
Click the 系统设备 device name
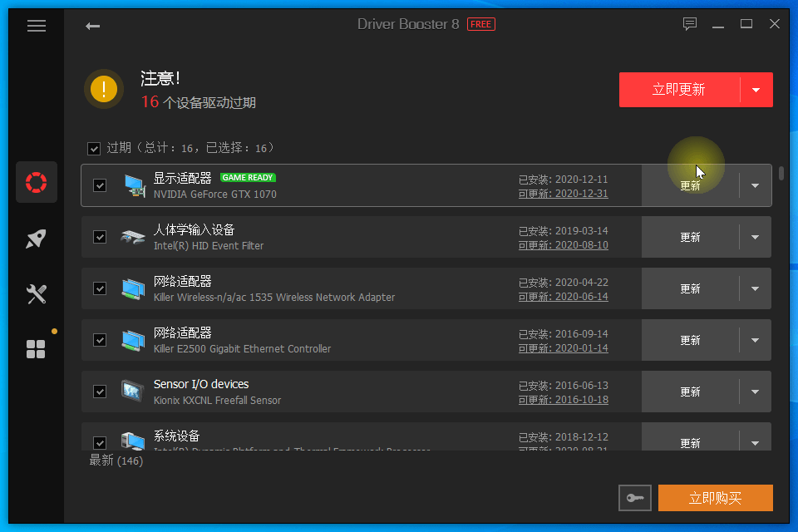pyautogui.click(x=176, y=436)
